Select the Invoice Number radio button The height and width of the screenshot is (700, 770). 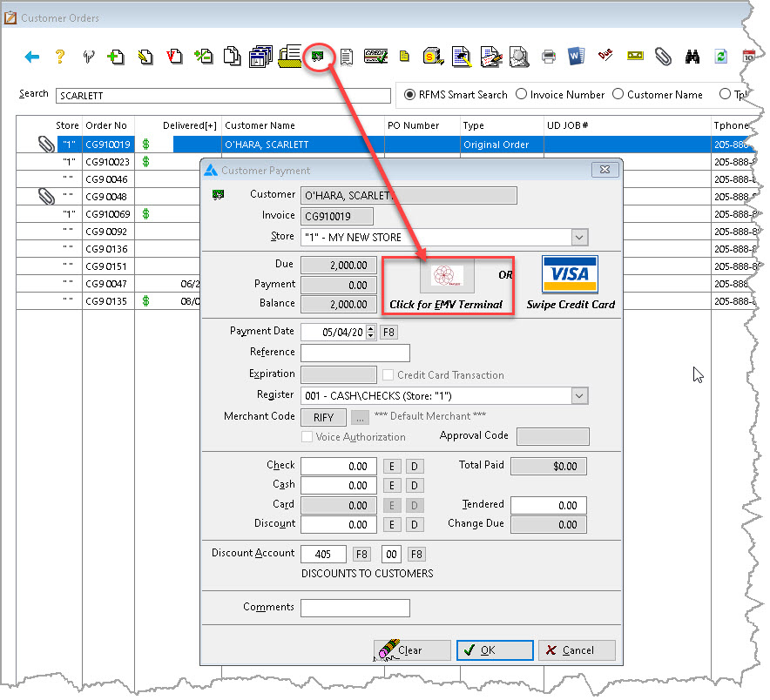521,94
